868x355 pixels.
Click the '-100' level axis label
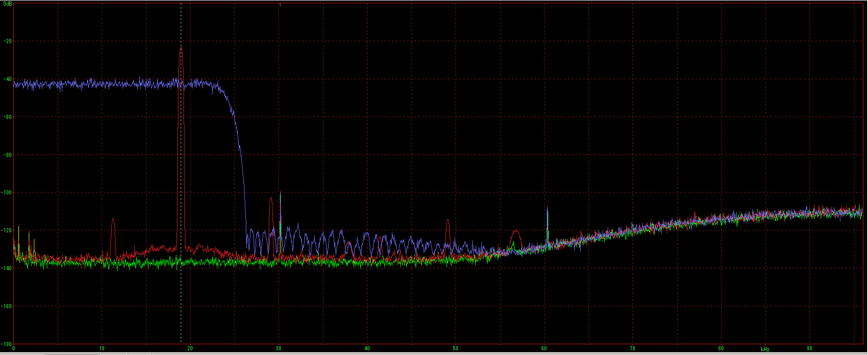point(7,192)
